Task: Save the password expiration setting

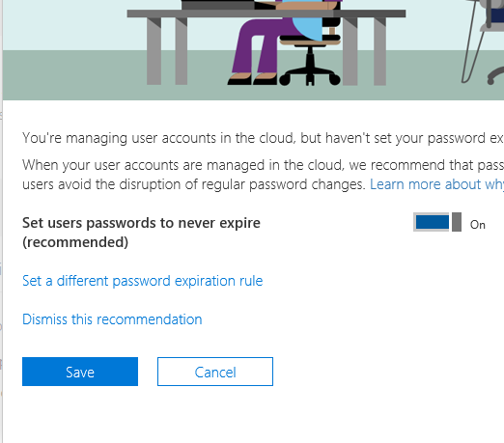Action: click(x=80, y=372)
